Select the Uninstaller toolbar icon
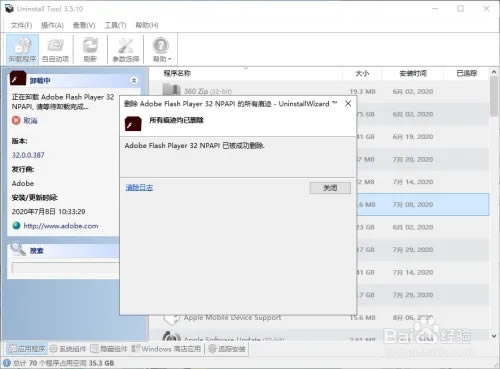The image size is (500, 369). tap(22, 49)
